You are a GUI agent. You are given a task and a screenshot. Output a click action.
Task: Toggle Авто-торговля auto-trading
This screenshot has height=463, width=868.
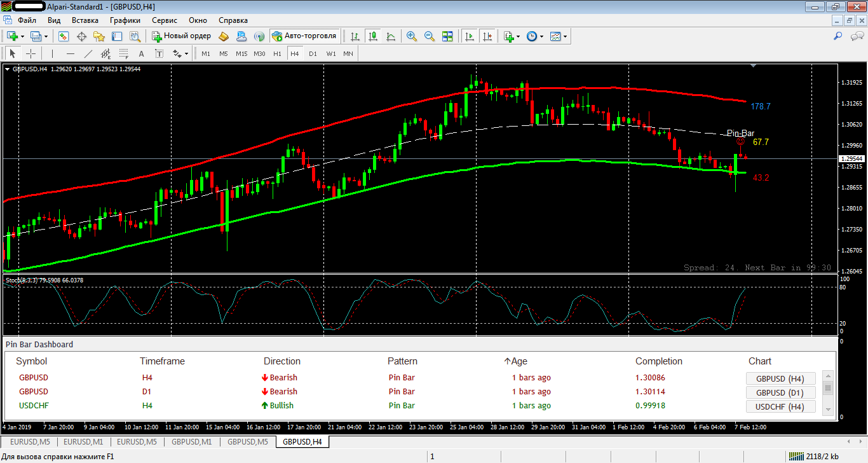pos(304,36)
